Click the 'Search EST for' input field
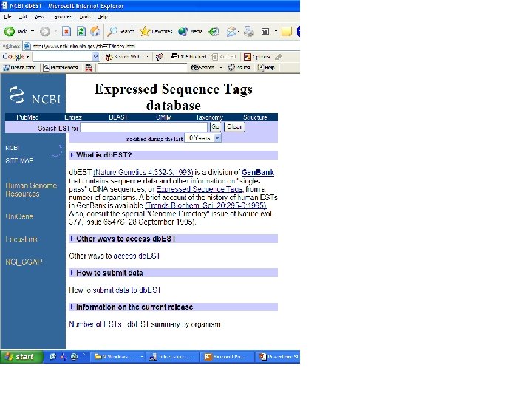 coord(144,127)
